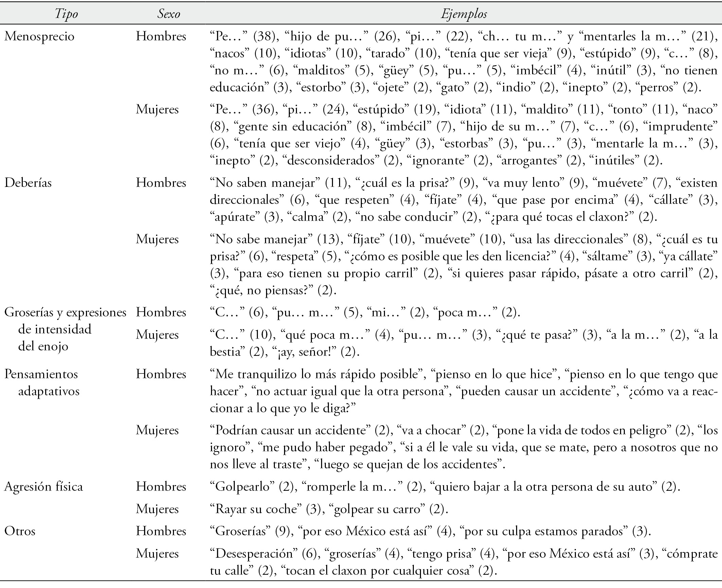
Task: Click 'Groserías y expresiones' type label
Action: pos(65,312)
